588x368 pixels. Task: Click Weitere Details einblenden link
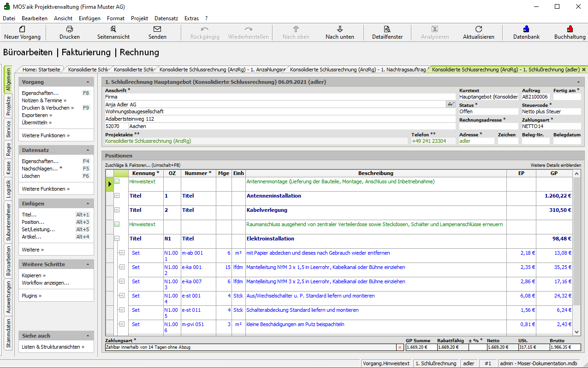pos(556,165)
